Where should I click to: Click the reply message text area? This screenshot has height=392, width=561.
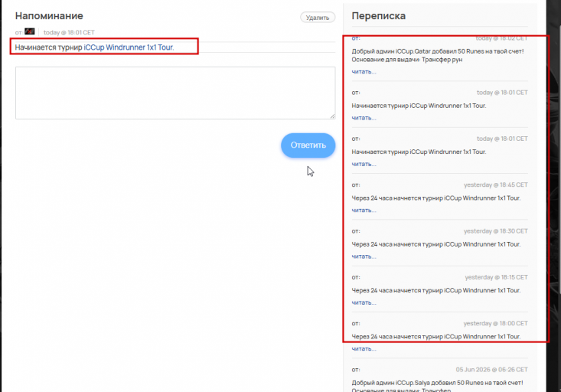[175, 93]
